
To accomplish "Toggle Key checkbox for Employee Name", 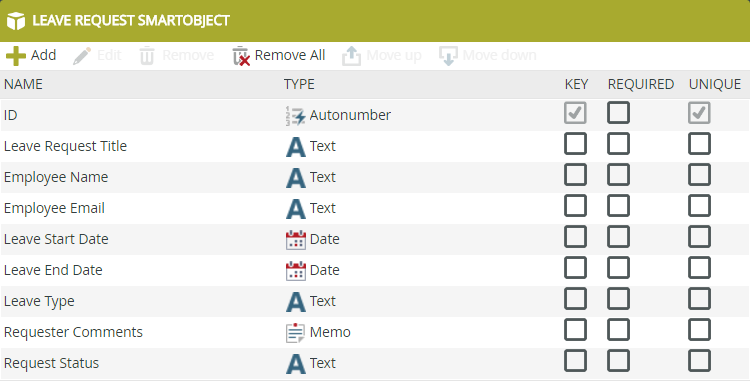I will pyautogui.click(x=575, y=175).
